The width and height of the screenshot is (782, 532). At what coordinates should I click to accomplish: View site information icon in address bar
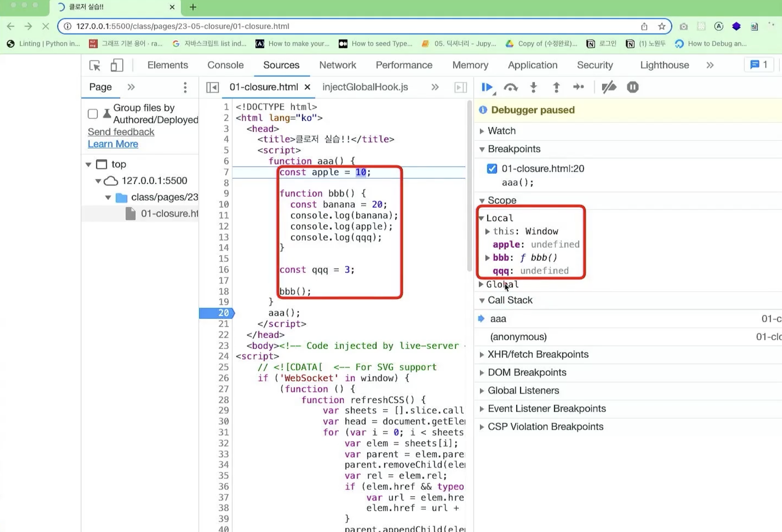[68, 26]
